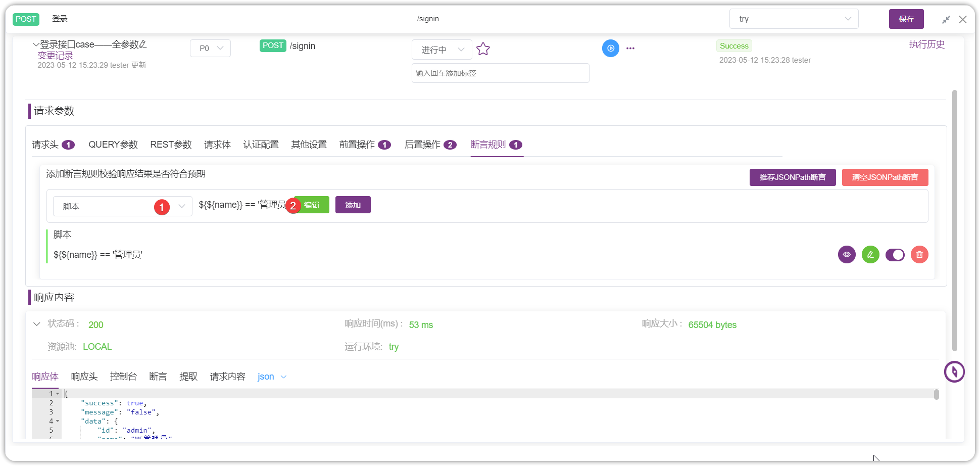
Task: Collapse the 登录接口case row chevron
Action: 36,44
